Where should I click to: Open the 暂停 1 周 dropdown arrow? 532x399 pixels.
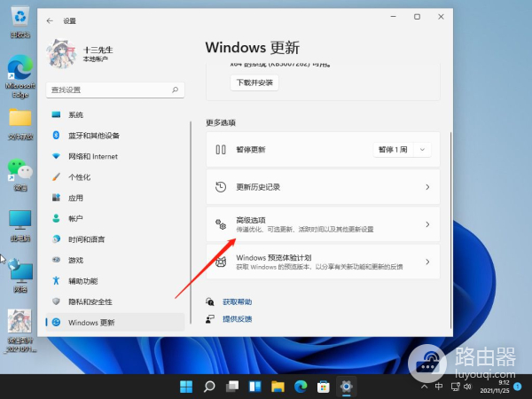point(422,150)
